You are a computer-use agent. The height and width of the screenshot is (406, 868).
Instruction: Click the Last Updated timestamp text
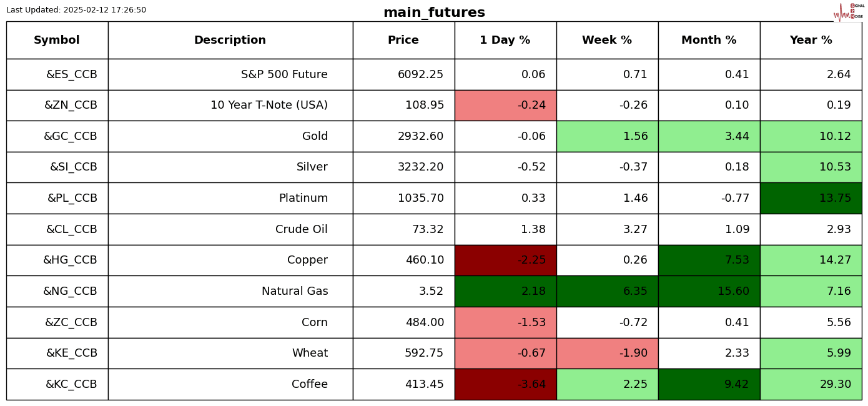[x=76, y=10]
